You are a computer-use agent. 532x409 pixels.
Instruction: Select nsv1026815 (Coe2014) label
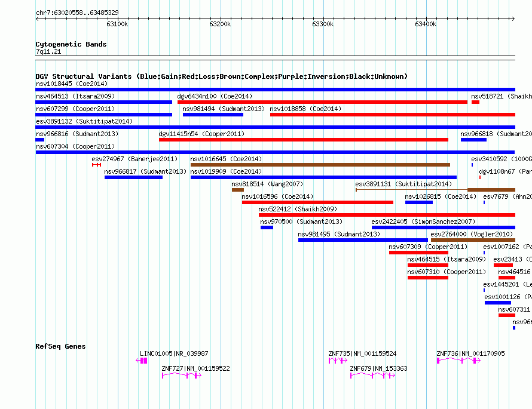click(x=441, y=196)
